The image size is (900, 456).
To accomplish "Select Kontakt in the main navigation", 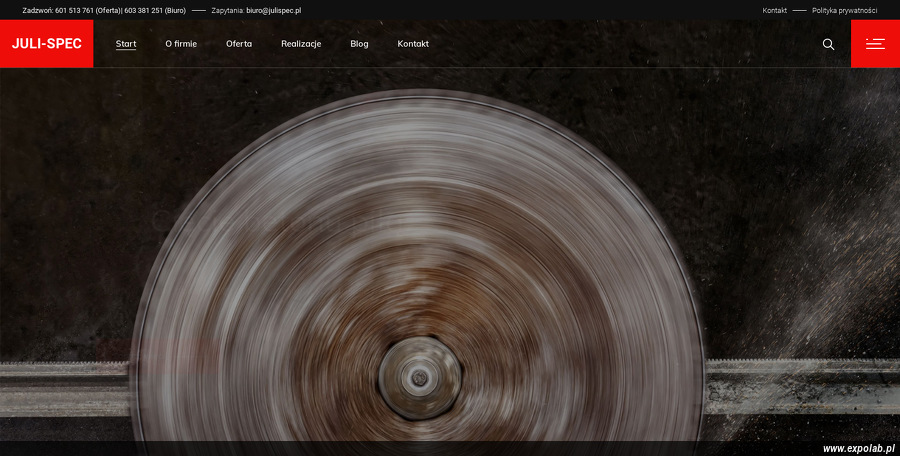I will pos(413,44).
